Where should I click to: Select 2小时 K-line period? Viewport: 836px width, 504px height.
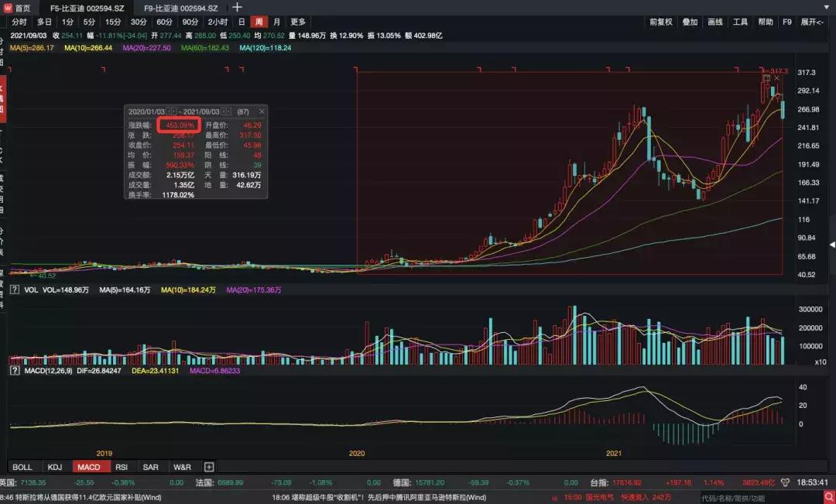pos(218,22)
